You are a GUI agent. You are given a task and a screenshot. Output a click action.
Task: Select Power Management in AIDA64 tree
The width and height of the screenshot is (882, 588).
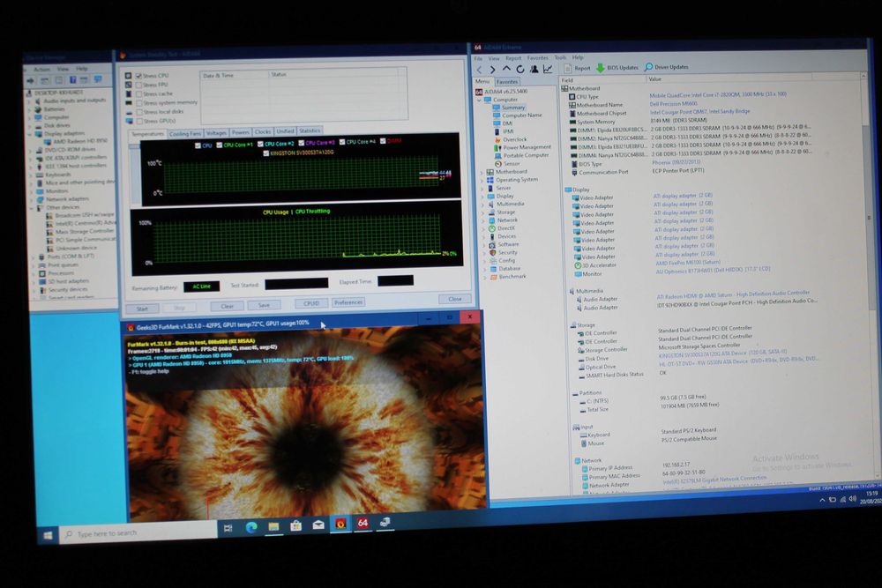(x=522, y=147)
